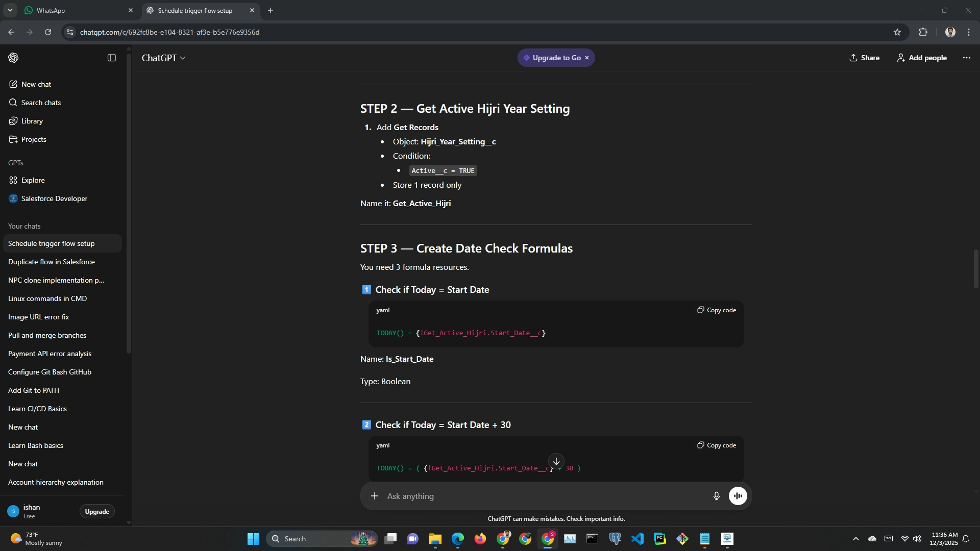The height and width of the screenshot is (551, 980).
Task: Click the plus attach icon in composer
Action: point(375,496)
